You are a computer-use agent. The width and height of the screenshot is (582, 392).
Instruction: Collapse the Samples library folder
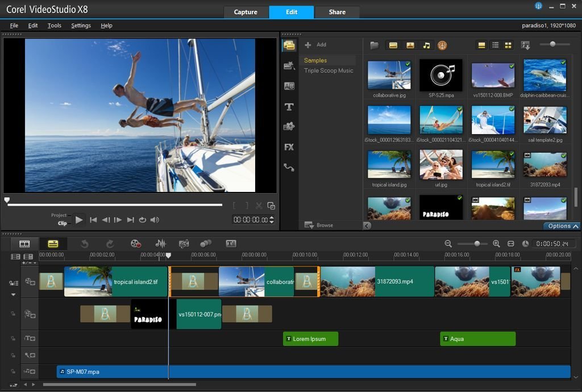click(317, 60)
